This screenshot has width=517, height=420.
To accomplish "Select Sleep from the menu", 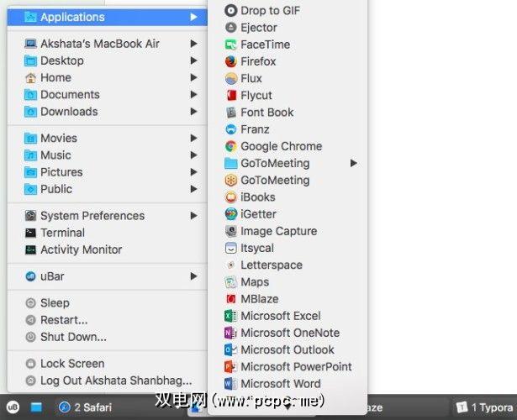I will (107, 303).
